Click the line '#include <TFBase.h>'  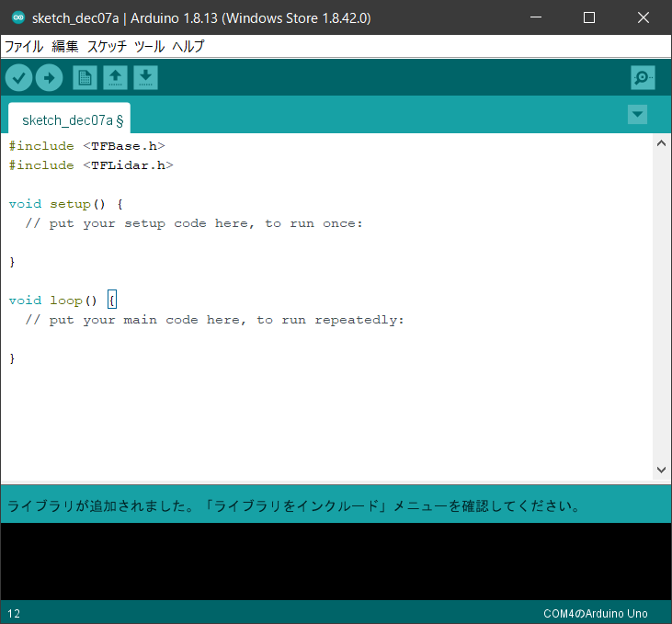87,146
